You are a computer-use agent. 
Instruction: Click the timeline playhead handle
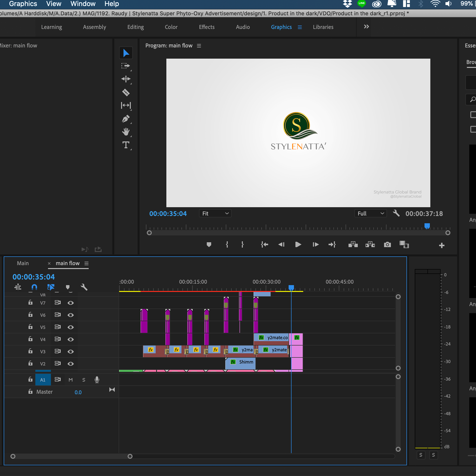click(x=291, y=288)
